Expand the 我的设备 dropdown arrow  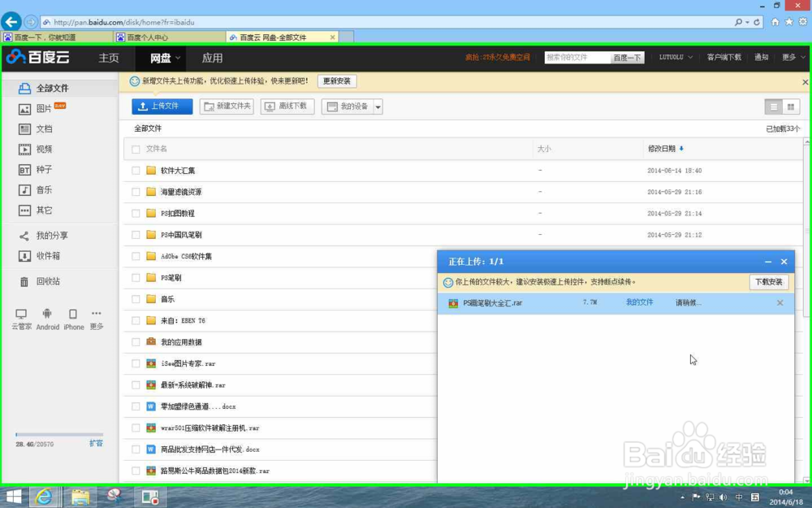pyautogui.click(x=378, y=106)
